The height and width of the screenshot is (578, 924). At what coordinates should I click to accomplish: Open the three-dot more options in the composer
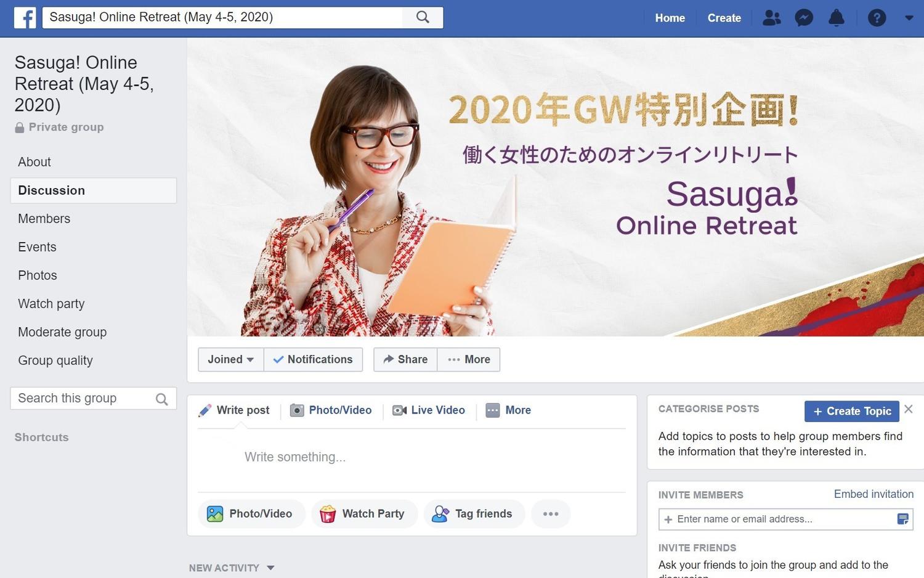point(551,514)
